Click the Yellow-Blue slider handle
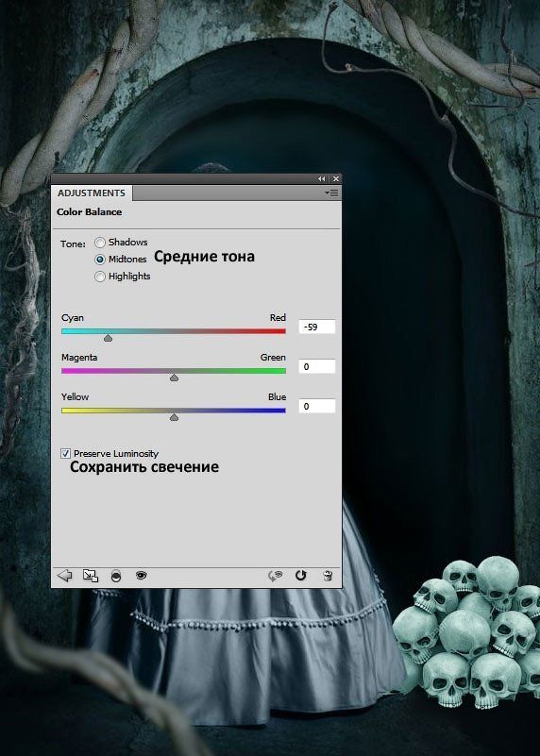 pyautogui.click(x=174, y=417)
